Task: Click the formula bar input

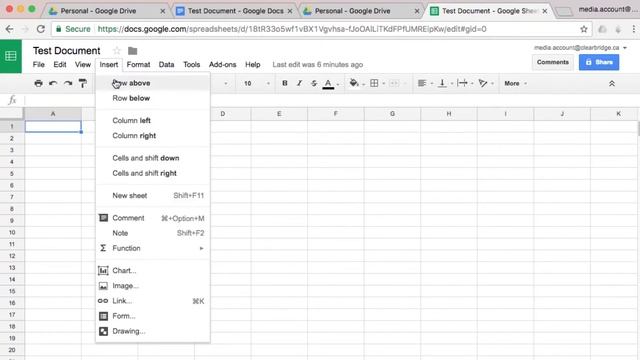Action: (331, 100)
